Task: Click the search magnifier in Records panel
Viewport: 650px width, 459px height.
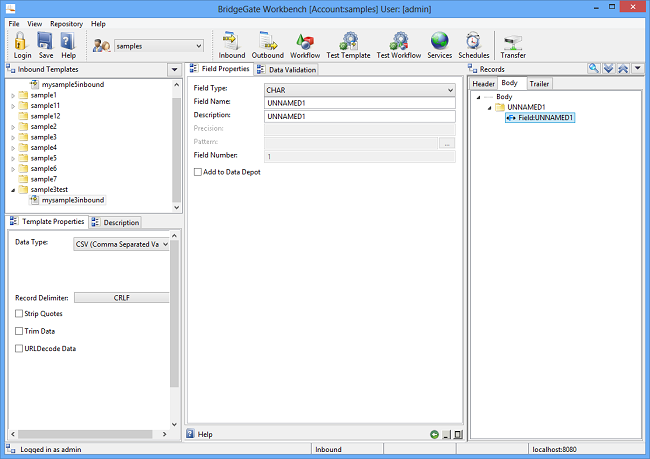Action: tap(594, 68)
